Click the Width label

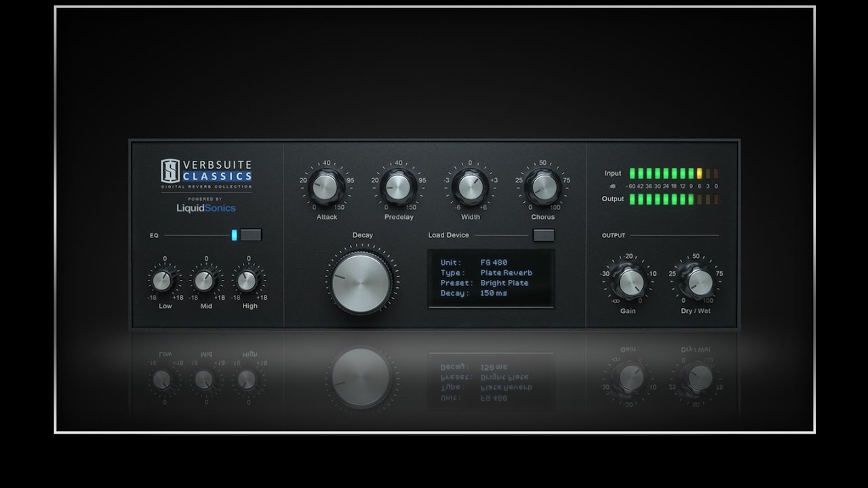click(x=470, y=218)
